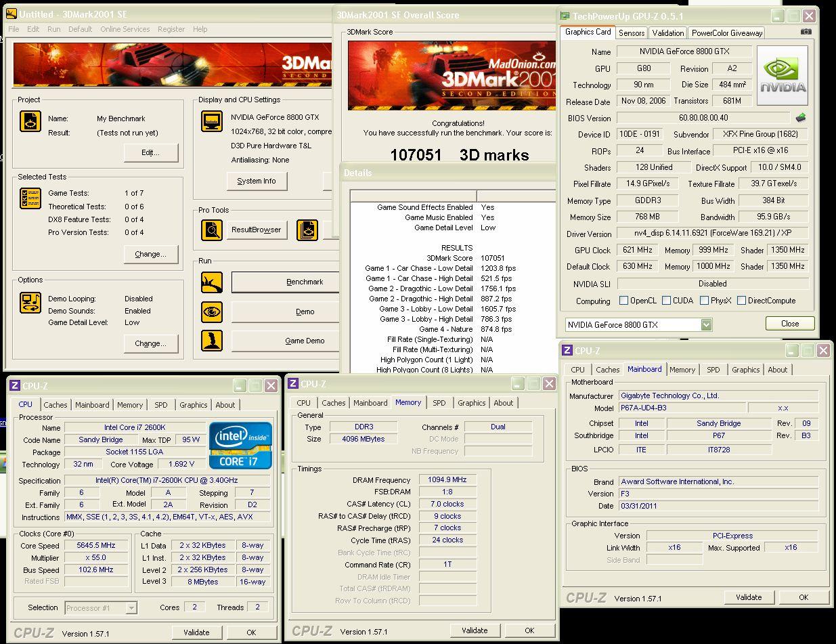Click the BIOS Version value 60.80.08.00.40
The width and height of the screenshot is (836, 644).
tap(703, 118)
